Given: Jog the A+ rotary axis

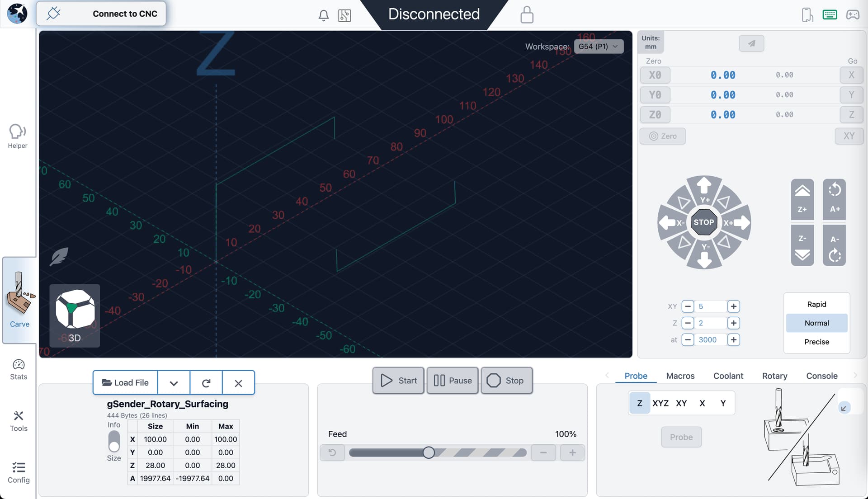Looking at the screenshot, I should 834,199.
